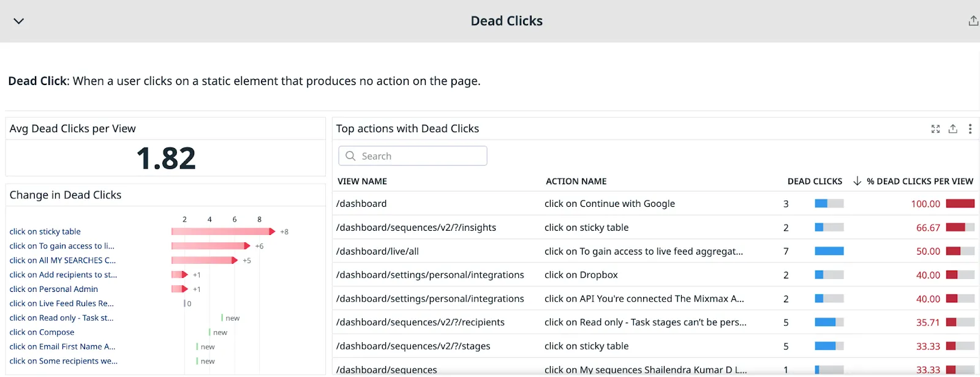This screenshot has width=980, height=377.
Task: Click blue dead clicks bar for Dropbox row
Action: (x=829, y=275)
